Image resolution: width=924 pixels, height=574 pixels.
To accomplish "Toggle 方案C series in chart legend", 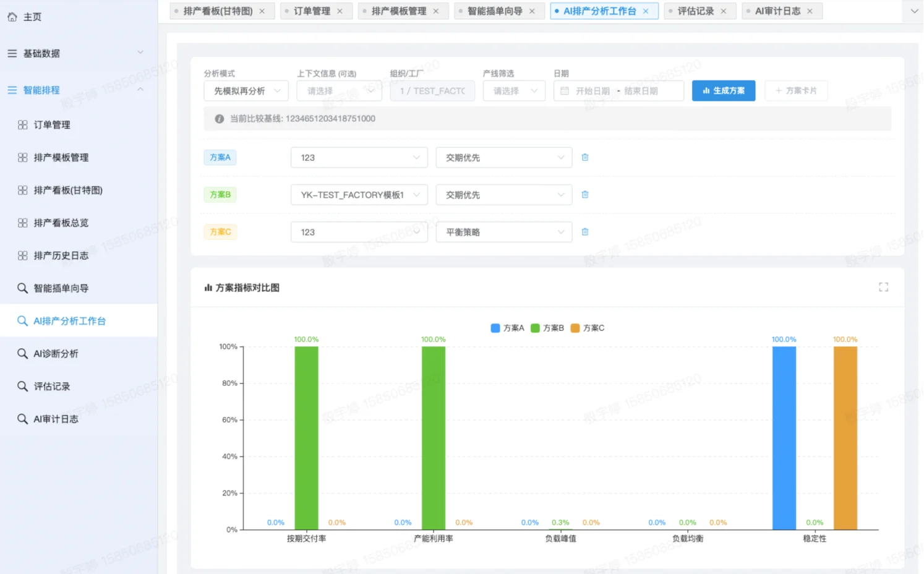I will pyautogui.click(x=588, y=328).
